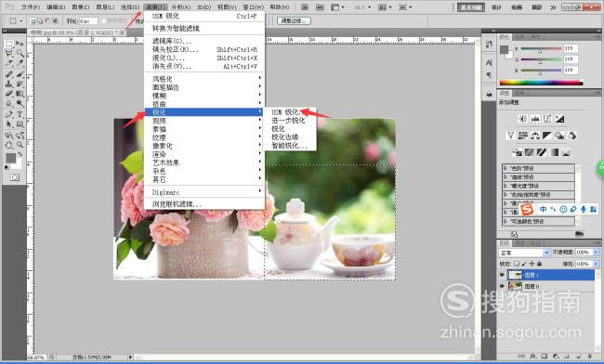This screenshot has width=604, height=364.
Task: Toggle lock all
Action: [x=540, y=264]
